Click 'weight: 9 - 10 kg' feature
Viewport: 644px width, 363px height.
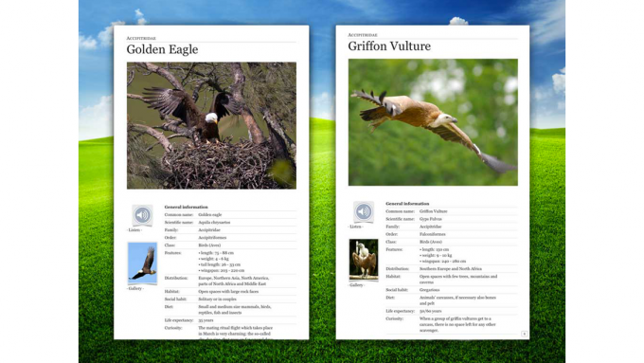(436, 255)
